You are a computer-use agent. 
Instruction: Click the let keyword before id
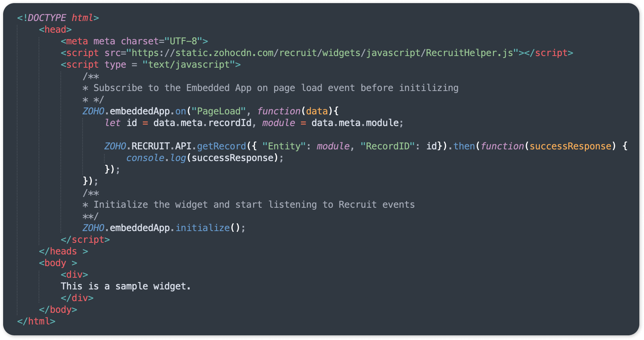(x=113, y=123)
